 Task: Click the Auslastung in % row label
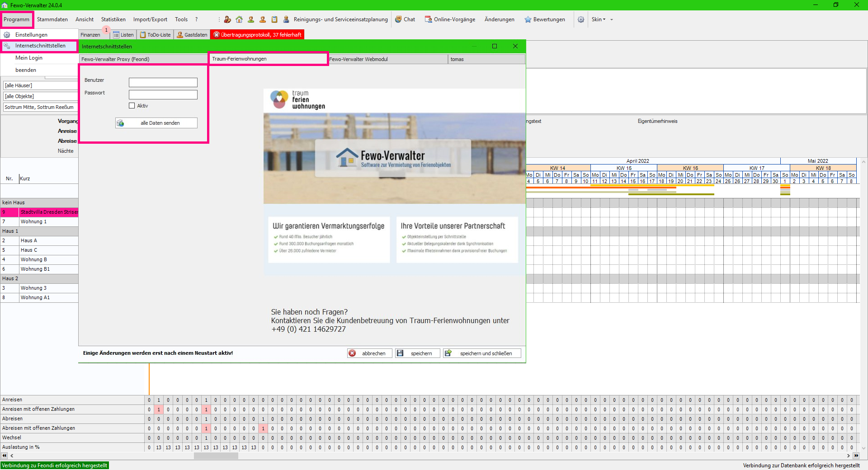pyautogui.click(x=21, y=447)
